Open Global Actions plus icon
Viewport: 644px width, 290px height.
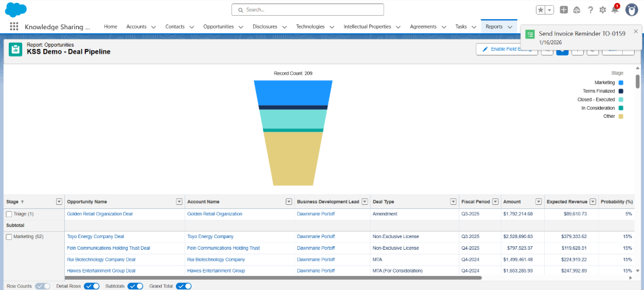[564, 10]
